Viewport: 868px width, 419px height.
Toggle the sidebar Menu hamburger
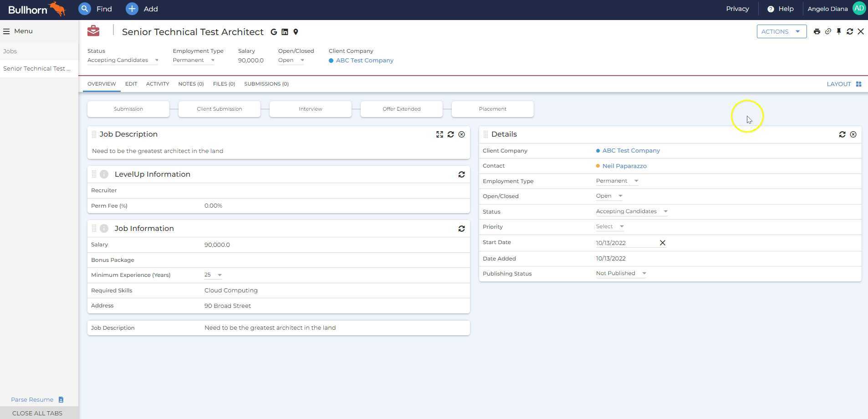6,31
